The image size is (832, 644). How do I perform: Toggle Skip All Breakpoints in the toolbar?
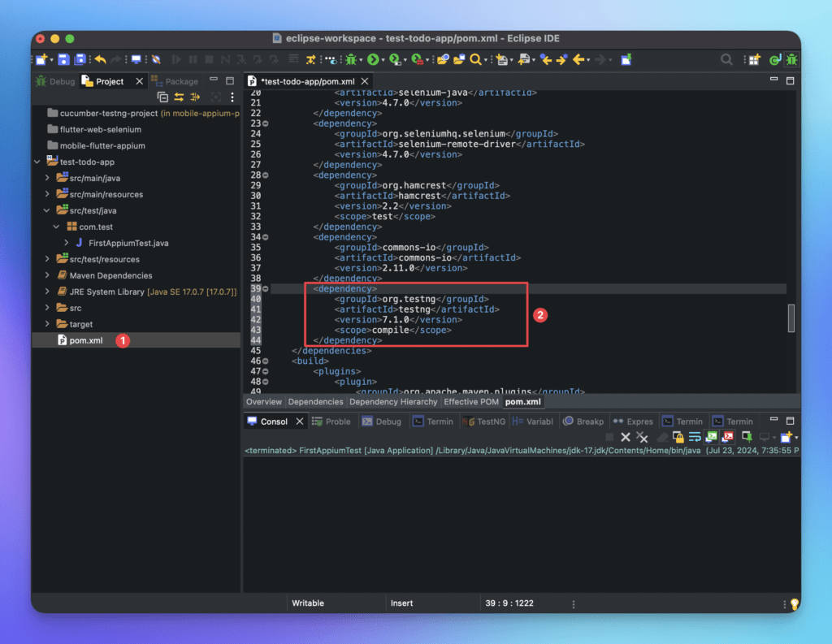coord(156,59)
